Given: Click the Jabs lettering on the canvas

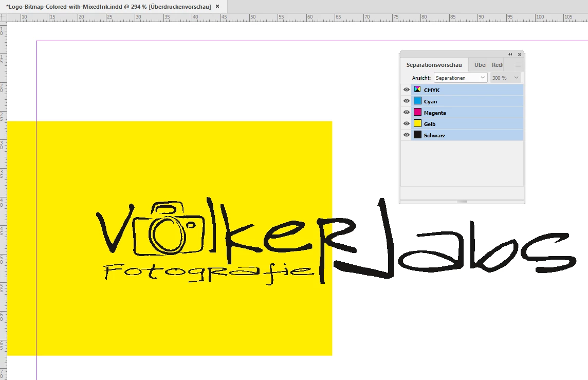Looking at the screenshot, I should point(454,239).
